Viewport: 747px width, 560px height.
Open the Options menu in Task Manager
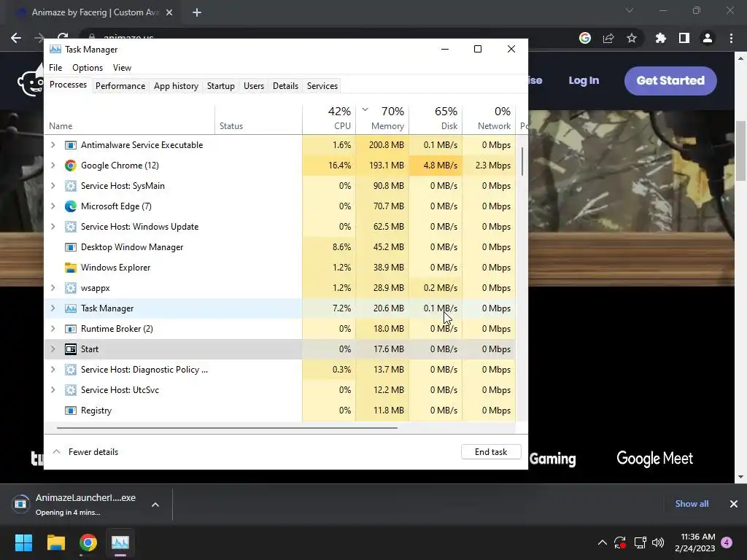point(88,68)
